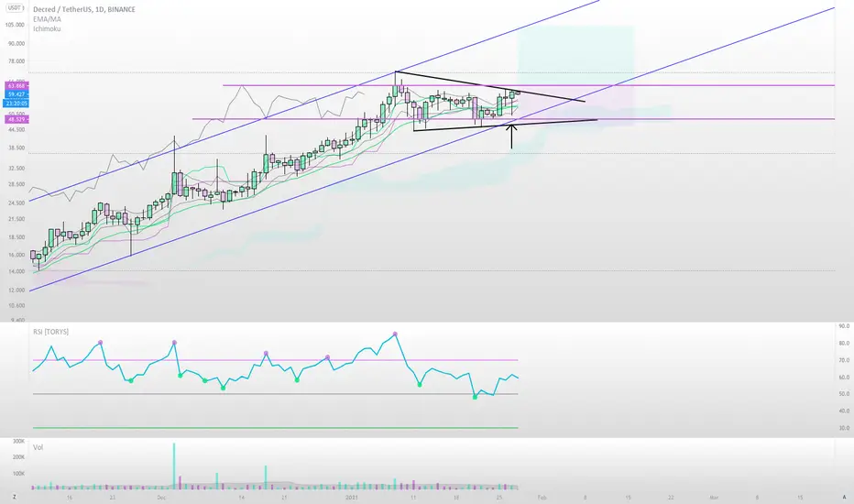The width and height of the screenshot is (854, 504).
Task: Click the 22 date on time axis
Action: 671,498
